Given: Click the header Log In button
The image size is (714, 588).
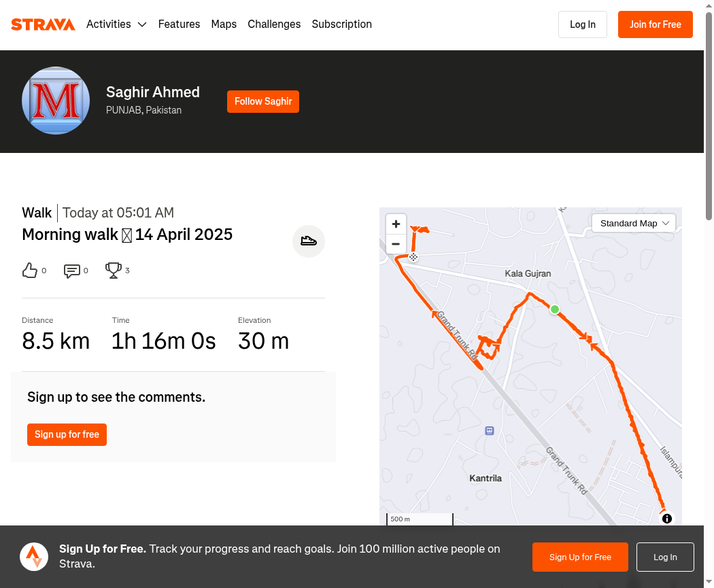Looking at the screenshot, I should [x=582, y=24].
